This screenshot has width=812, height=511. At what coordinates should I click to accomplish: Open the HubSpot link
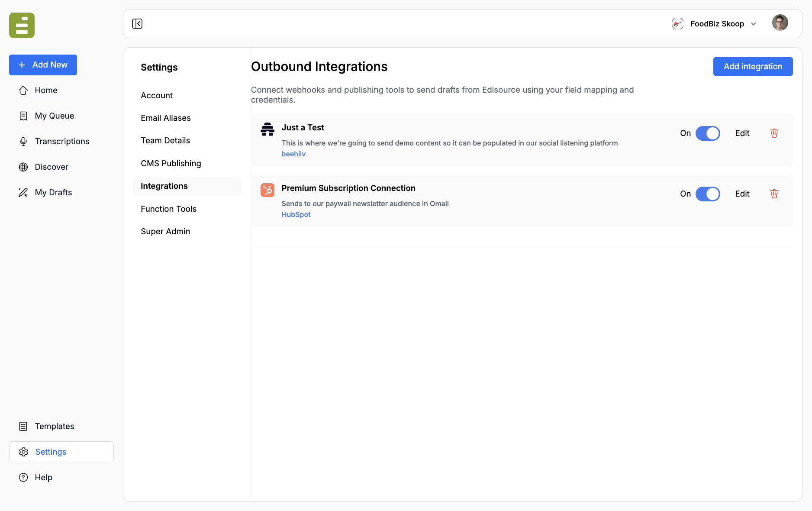pyautogui.click(x=296, y=214)
